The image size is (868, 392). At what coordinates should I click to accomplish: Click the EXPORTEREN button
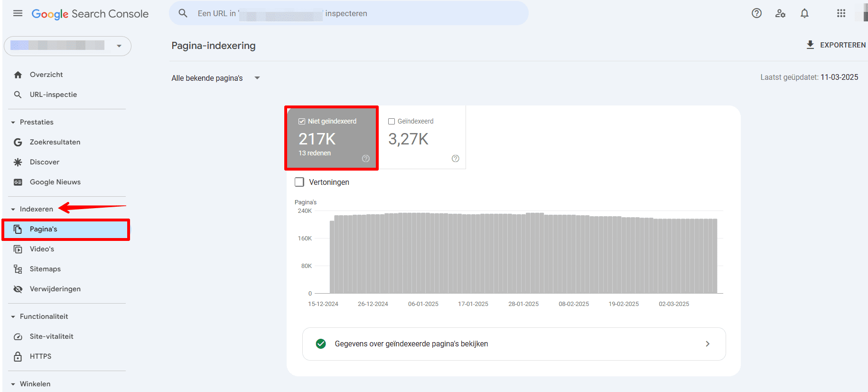pyautogui.click(x=836, y=45)
